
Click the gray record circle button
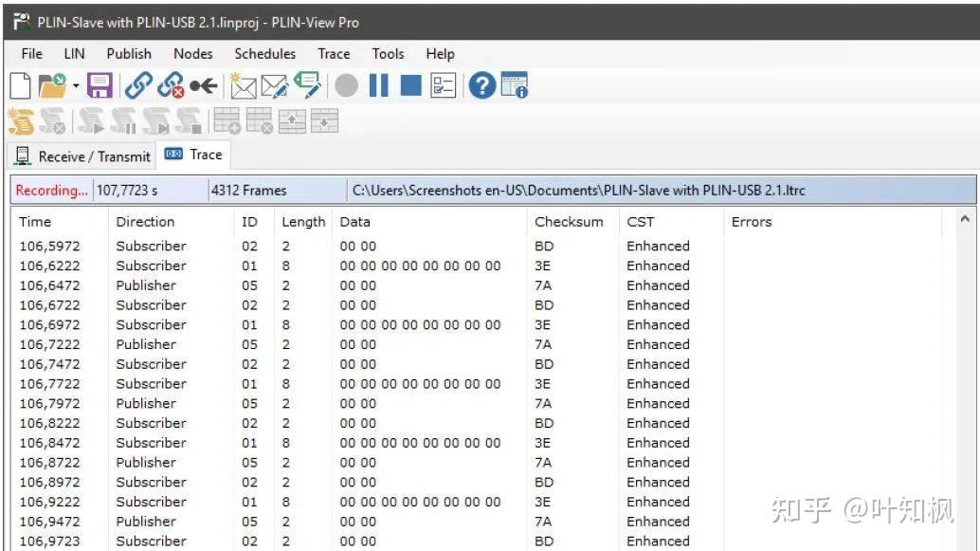click(346, 85)
